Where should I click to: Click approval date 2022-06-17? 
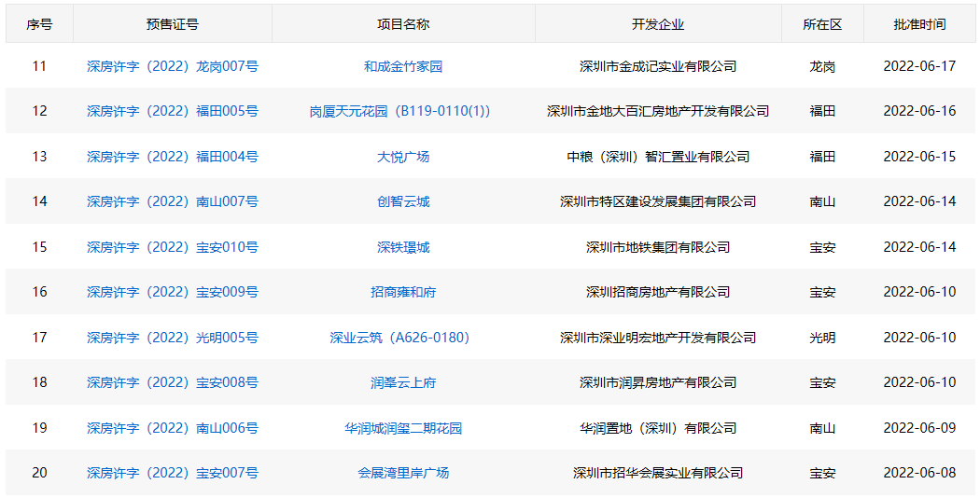click(x=919, y=66)
